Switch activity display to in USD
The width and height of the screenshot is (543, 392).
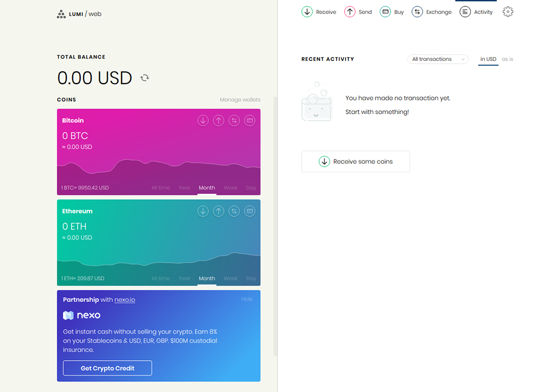click(488, 59)
